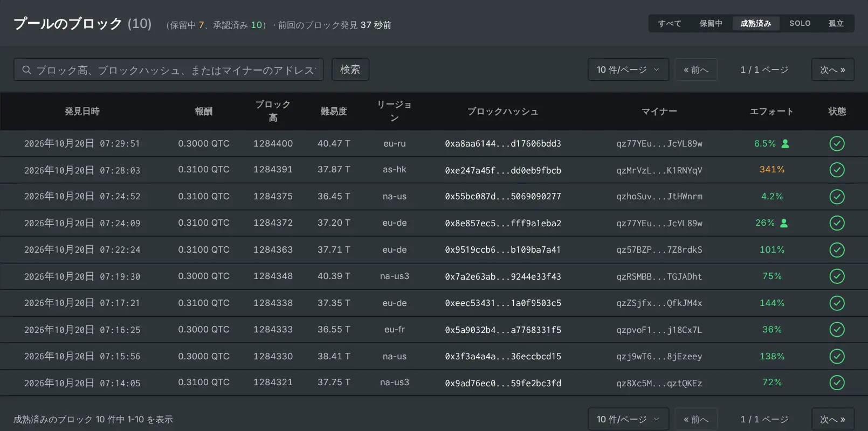Click the エフォート column header

tap(771, 112)
